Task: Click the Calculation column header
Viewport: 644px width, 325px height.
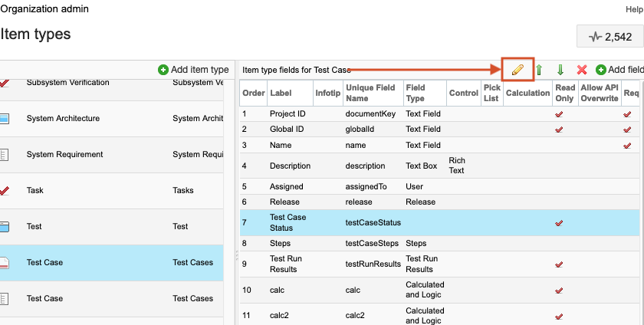Action: [x=527, y=94]
